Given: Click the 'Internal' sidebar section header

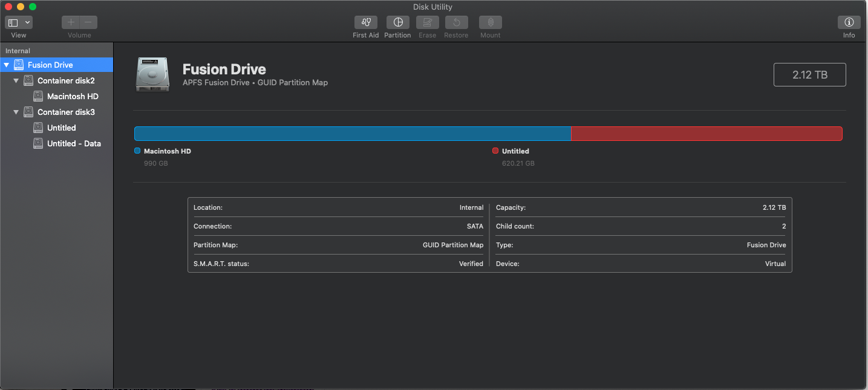Looking at the screenshot, I should click(18, 51).
